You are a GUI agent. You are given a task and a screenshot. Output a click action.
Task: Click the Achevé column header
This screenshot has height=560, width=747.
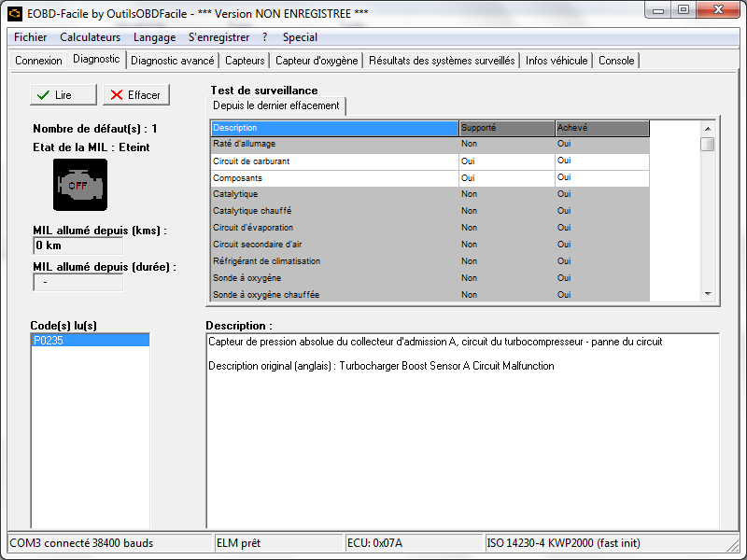coord(602,128)
